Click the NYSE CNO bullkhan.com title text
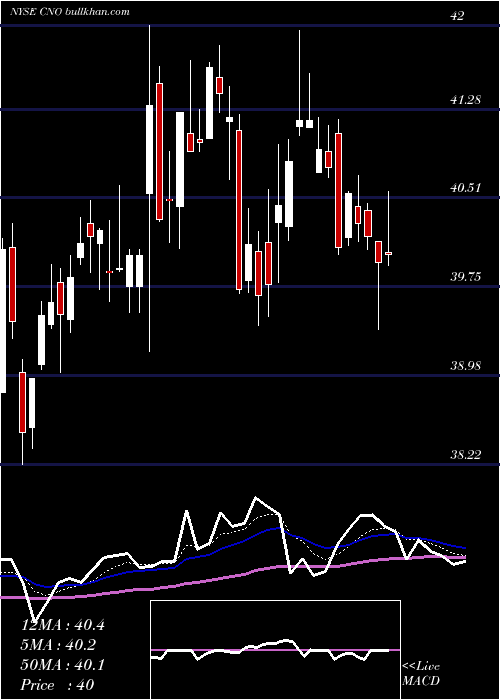The height and width of the screenshot is (700, 500). pyautogui.click(x=70, y=11)
